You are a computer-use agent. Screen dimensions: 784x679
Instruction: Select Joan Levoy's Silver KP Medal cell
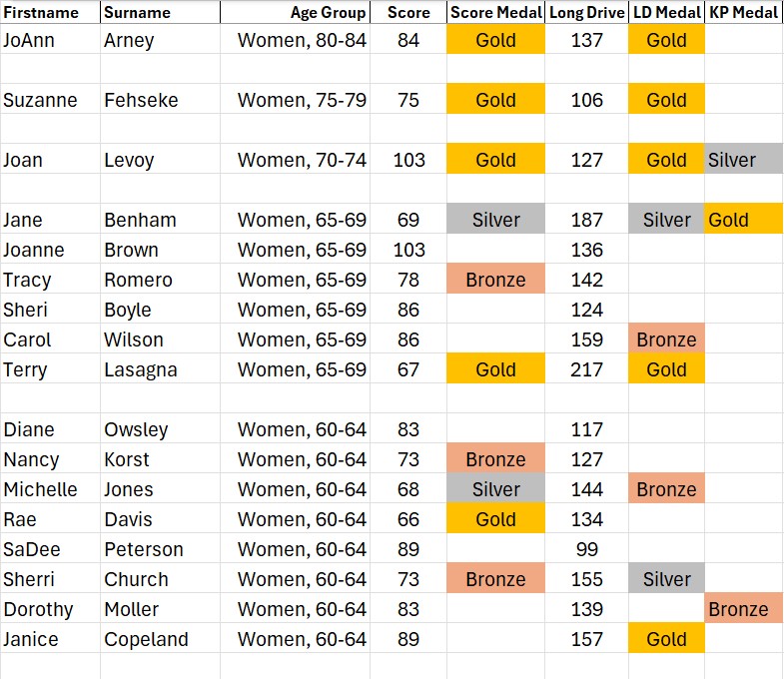pyautogui.click(x=743, y=160)
